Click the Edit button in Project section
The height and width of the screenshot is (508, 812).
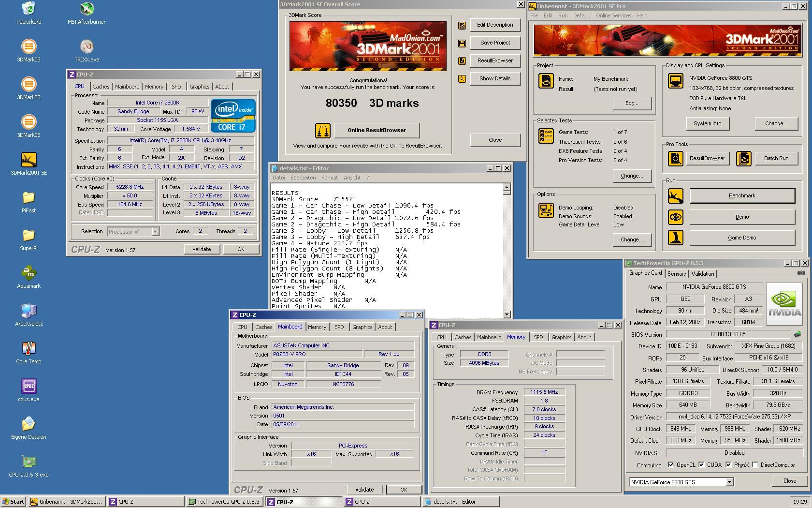pyautogui.click(x=632, y=104)
